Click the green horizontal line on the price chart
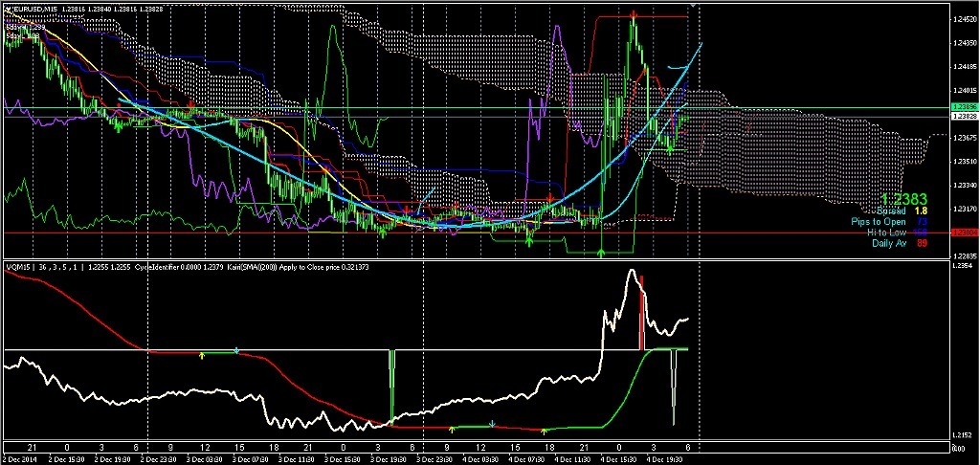The image size is (980, 465). 475,108
